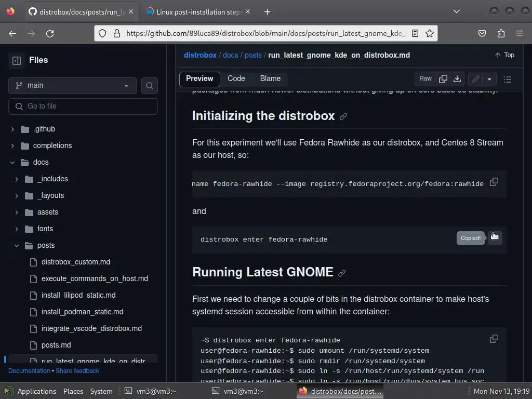The height and width of the screenshot is (399, 532).
Task: Copy the distrobox enter command
Action: [x=495, y=237]
